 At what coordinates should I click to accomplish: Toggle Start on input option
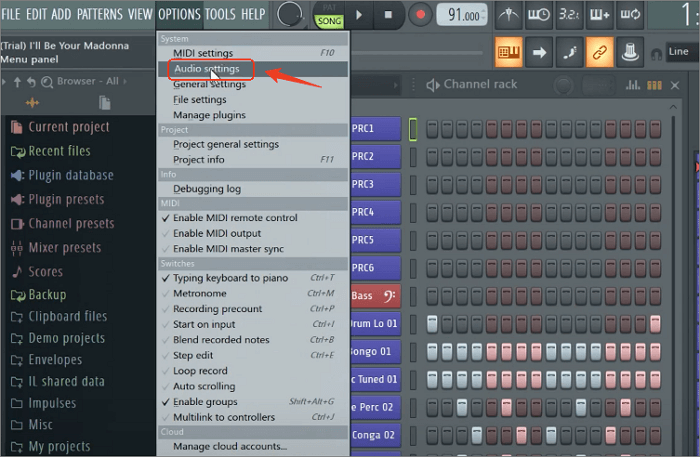tap(253, 324)
